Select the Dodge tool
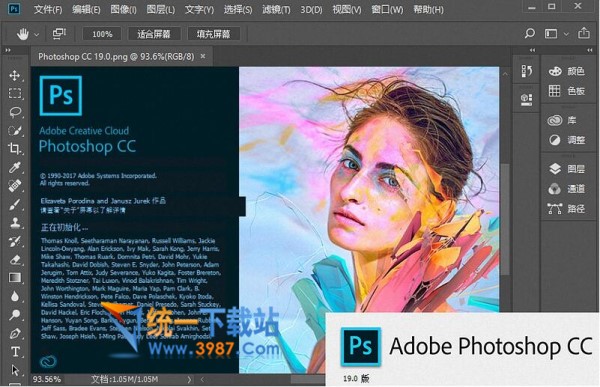Viewport: 600px width, 387px height. 15,315
